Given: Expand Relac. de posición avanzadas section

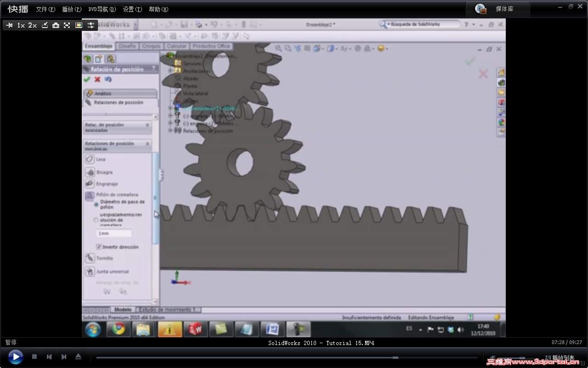Looking at the screenshot, I should click(x=118, y=127).
